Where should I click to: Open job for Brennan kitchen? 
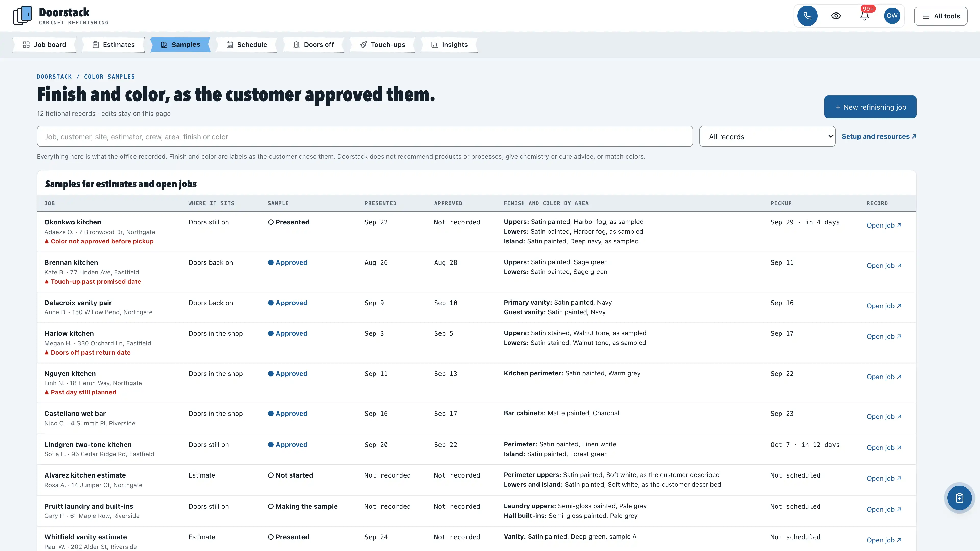click(x=884, y=265)
